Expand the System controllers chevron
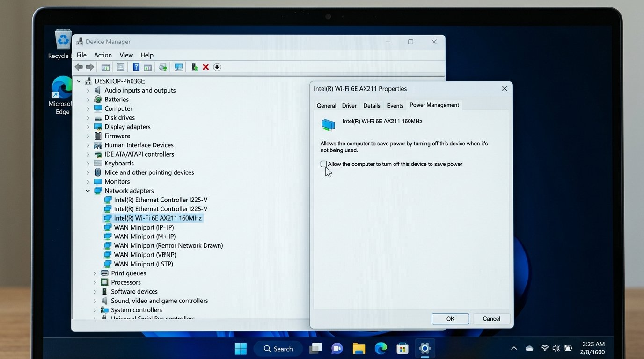644x359 pixels. coord(95,310)
